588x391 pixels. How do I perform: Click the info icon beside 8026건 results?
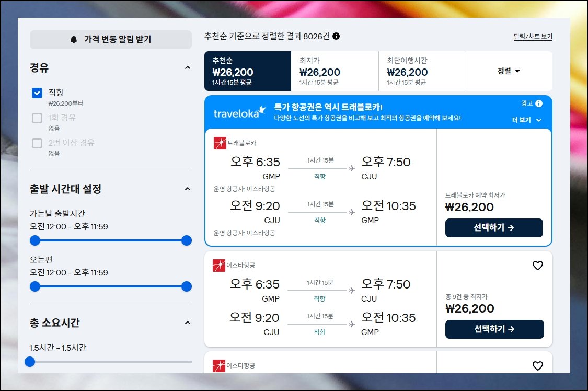click(336, 36)
